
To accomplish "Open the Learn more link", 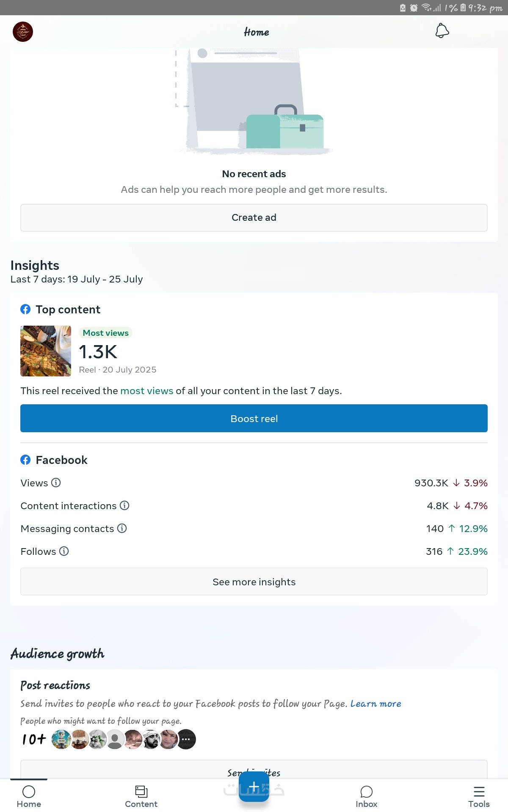I will tap(375, 704).
